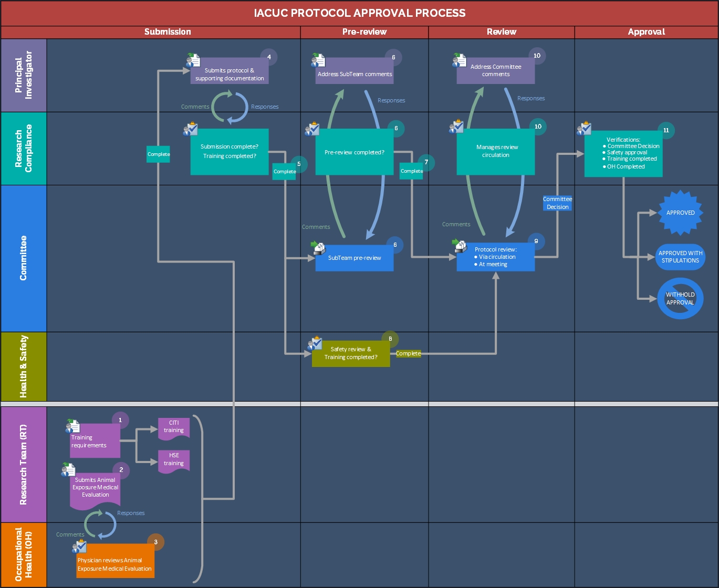
Task: Select the Protocol review box
Action: tap(495, 257)
